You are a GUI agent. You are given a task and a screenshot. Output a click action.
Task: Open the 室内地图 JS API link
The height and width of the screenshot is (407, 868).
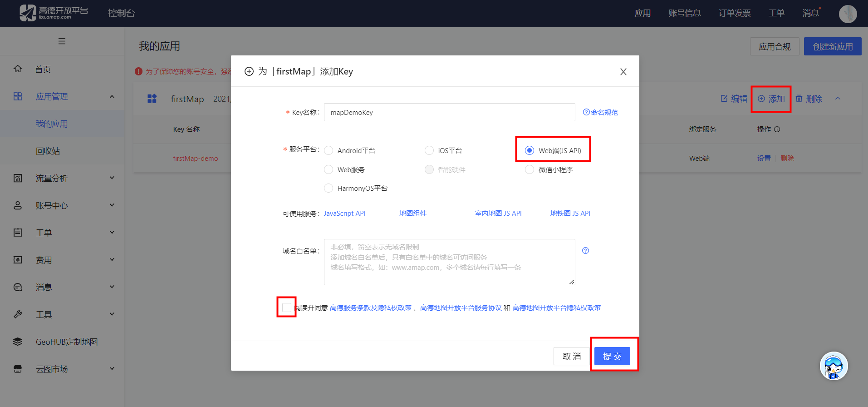(x=498, y=213)
